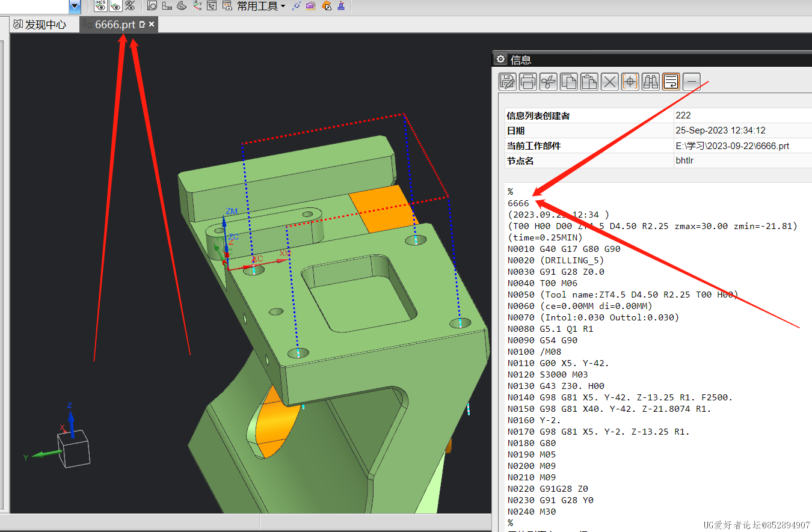This screenshot has width=812, height=532.
Task: Click the dash line icon in the 信息 toolbar
Action: [x=692, y=81]
